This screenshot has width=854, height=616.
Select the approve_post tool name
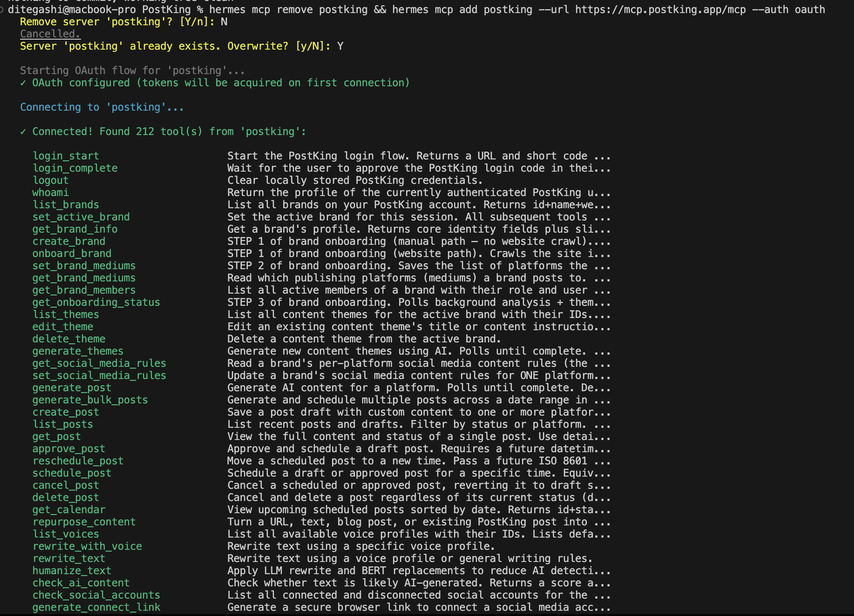point(69,449)
